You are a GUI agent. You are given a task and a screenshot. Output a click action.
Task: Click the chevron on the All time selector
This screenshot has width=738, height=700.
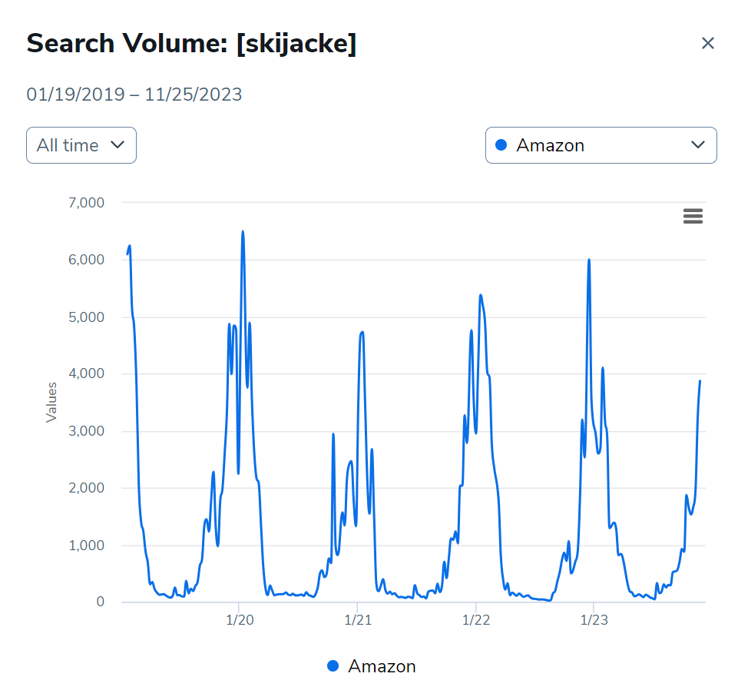(119, 144)
